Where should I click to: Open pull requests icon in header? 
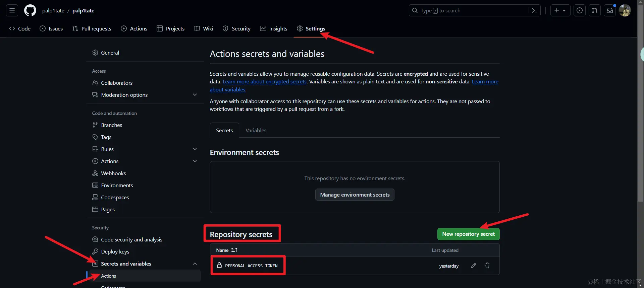click(595, 10)
